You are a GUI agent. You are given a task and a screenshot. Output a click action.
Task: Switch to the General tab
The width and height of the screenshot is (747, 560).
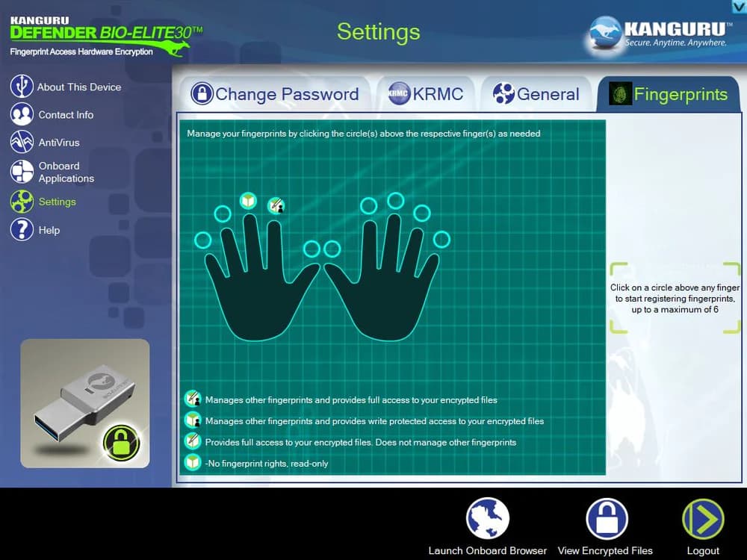[536, 94]
